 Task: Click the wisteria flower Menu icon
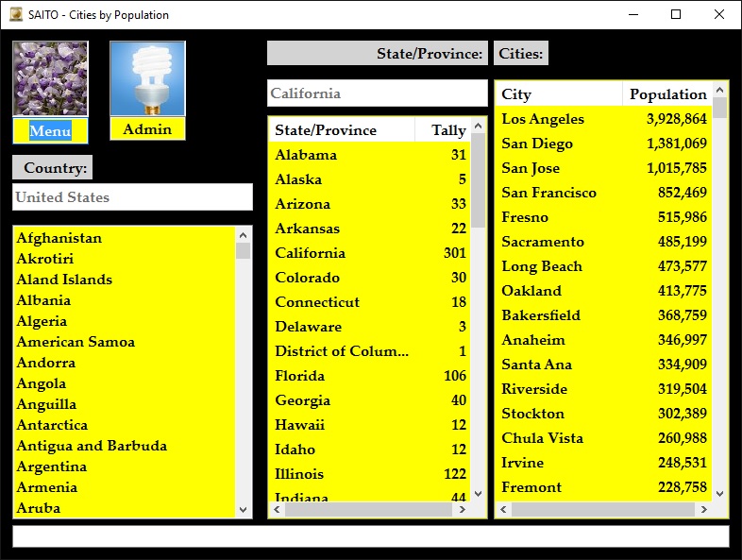point(50,78)
